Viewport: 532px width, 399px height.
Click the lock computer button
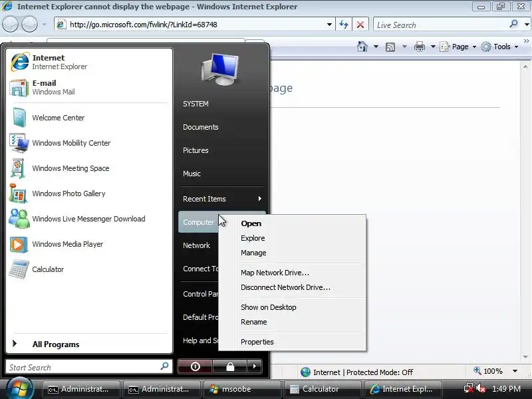(x=230, y=366)
